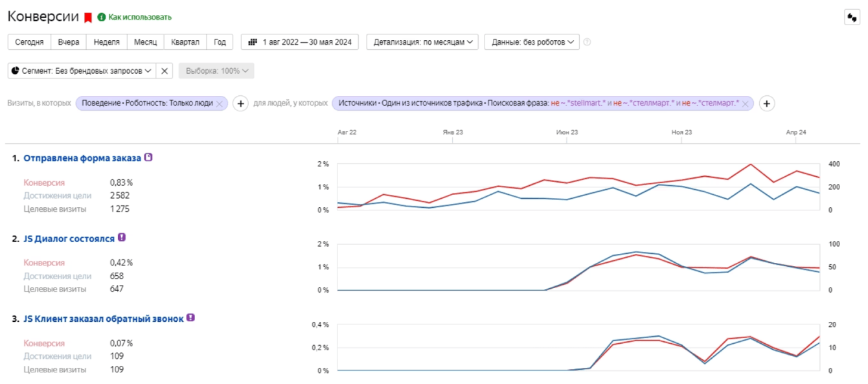
Task: Open the JS Клиент заказал обратный звонок goal
Action: pos(104,319)
